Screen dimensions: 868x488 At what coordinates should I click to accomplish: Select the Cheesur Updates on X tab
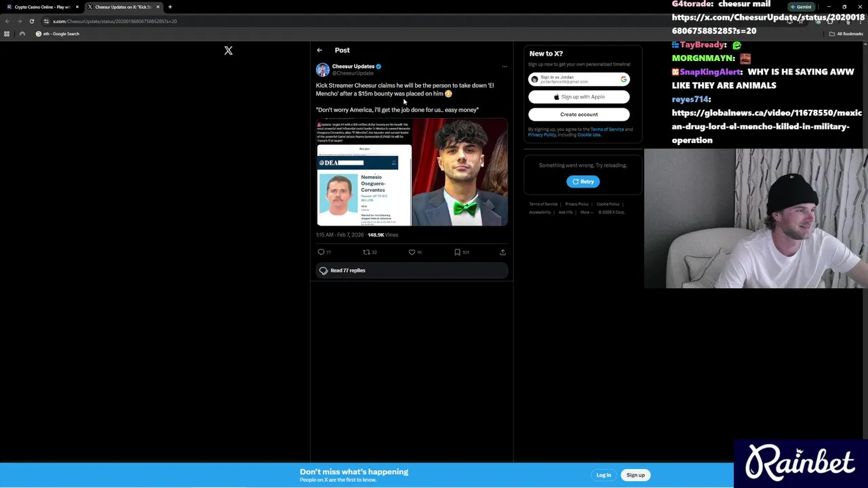coord(123,7)
